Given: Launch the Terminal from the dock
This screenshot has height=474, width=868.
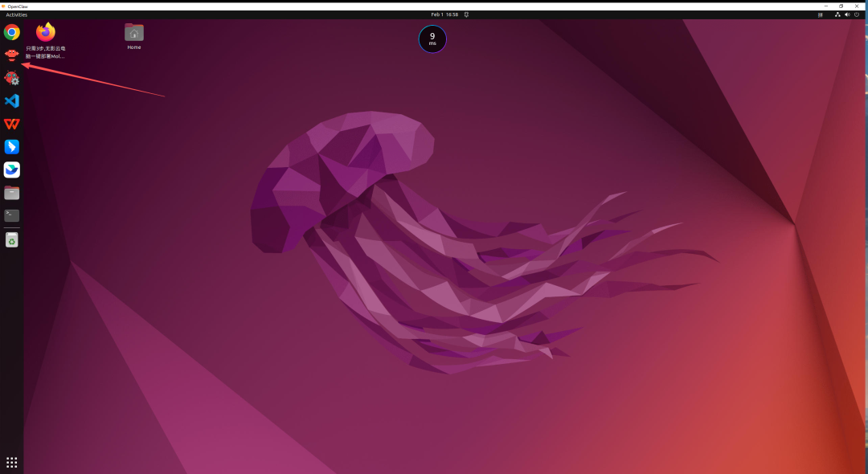Looking at the screenshot, I should click(x=11, y=215).
